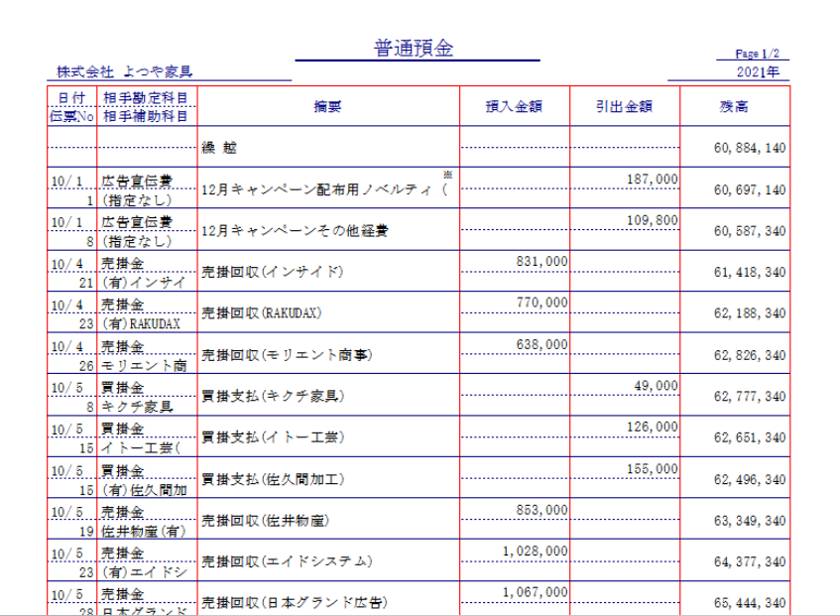Click the 2021年 year label
Viewport: 840px width, 616px height.
760,72
